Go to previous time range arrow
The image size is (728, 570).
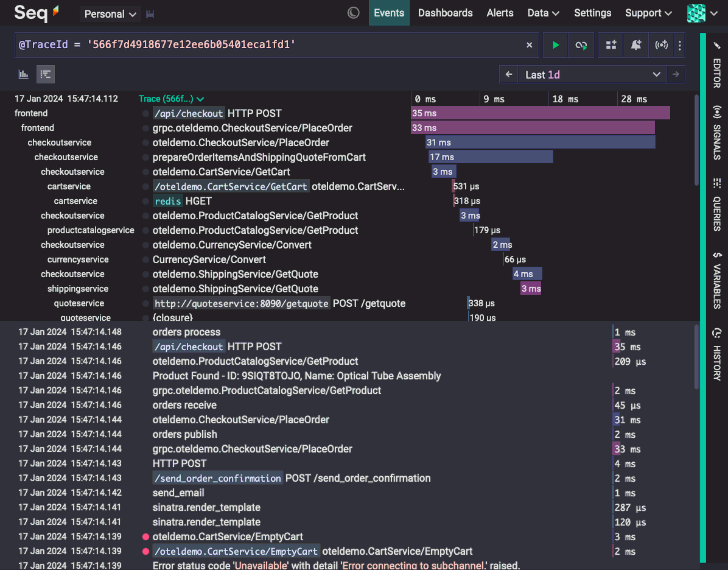[x=509, y=74]
